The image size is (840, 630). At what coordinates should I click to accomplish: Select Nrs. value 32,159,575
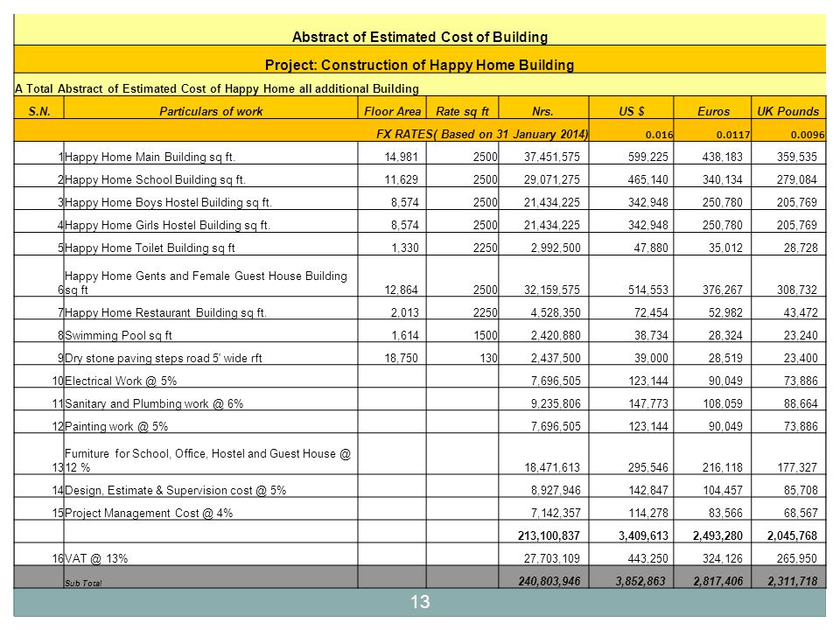point(552,290)
